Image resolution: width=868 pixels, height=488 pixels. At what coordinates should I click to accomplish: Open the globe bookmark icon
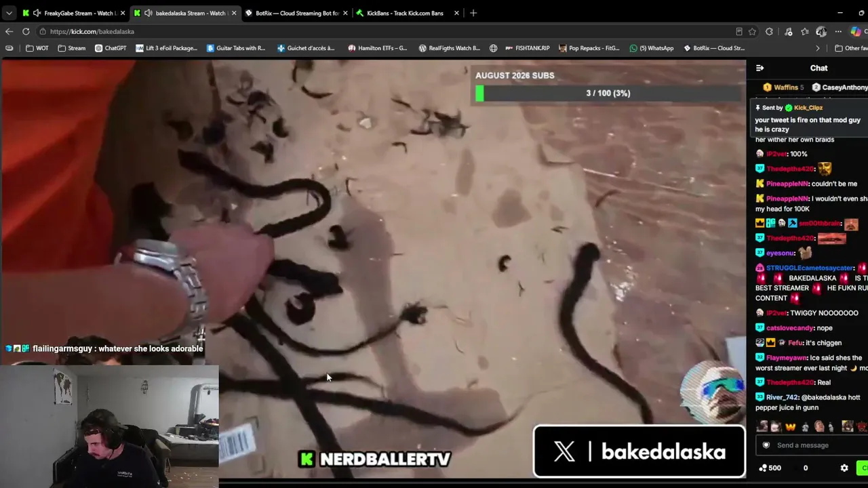click(x=493, y=48)
